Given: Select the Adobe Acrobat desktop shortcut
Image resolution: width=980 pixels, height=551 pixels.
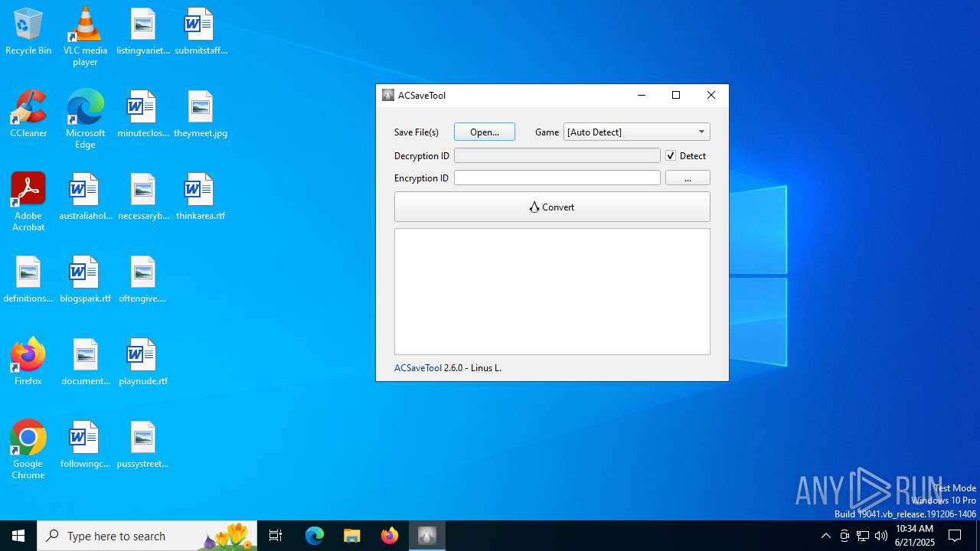Looking at the screenshot, I should (x=28, y=202).
